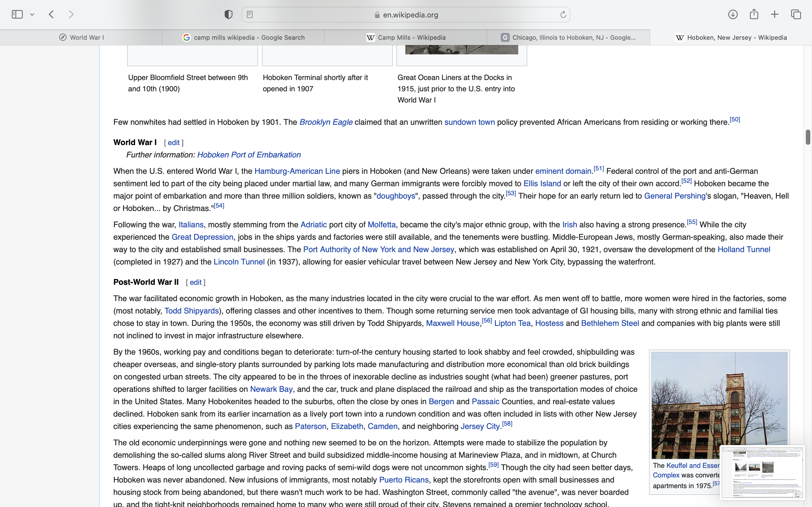
Task: Edit the World War I section
Action: click(173, 143)
